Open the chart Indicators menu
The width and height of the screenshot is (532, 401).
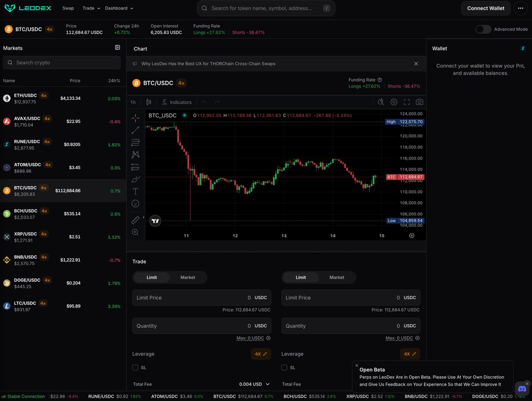(x=176, y=102)
